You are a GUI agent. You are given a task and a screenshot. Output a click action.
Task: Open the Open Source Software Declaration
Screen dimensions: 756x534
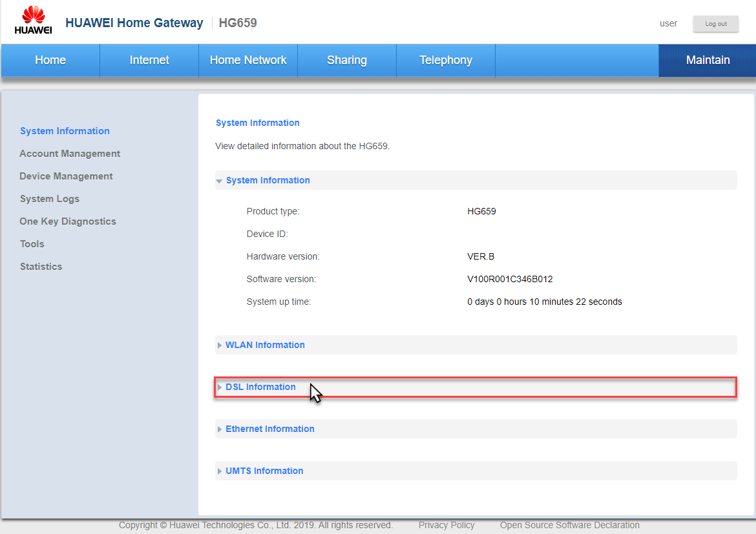coord(569,526)
